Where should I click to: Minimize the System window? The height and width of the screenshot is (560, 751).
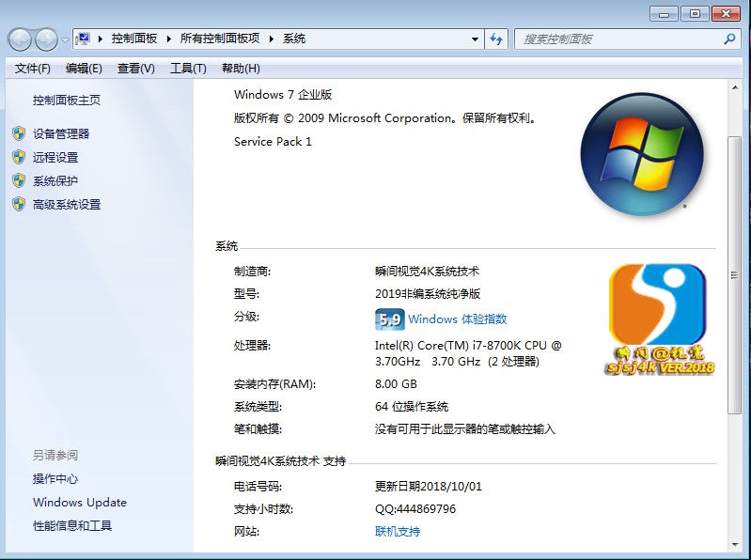[x=664, y=14]
